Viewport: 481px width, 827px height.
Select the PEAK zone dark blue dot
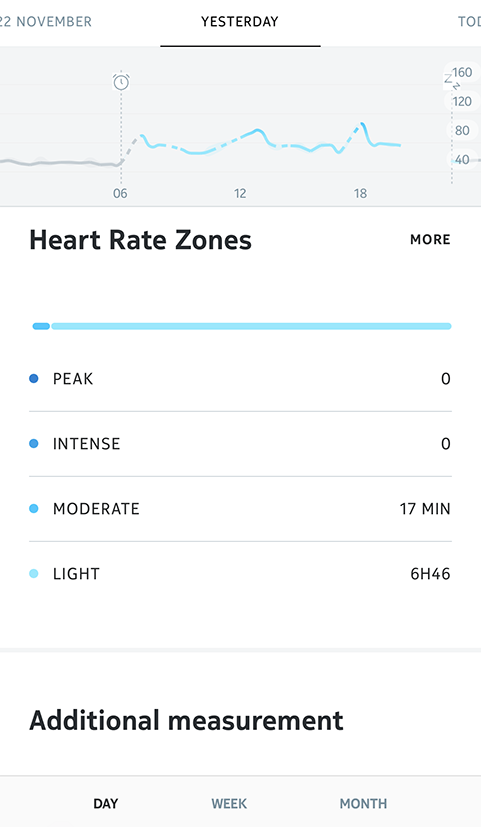(34, 378)
